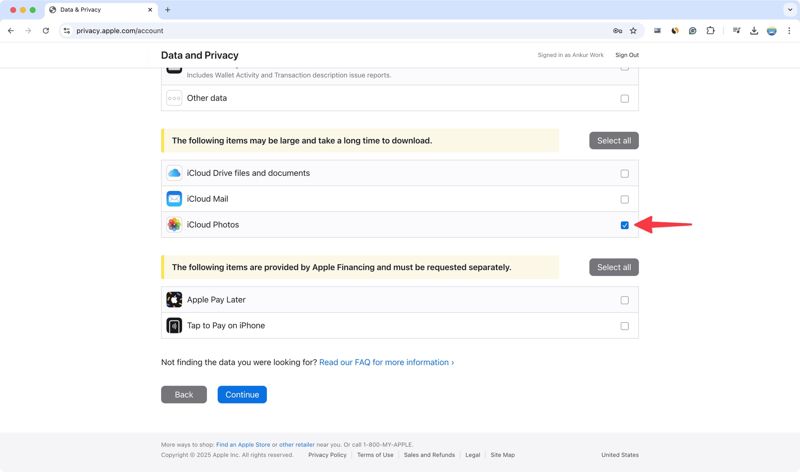The image size is (800, 472).
Task: Open Privacy Policy footer link
Action: pos(327,455)
